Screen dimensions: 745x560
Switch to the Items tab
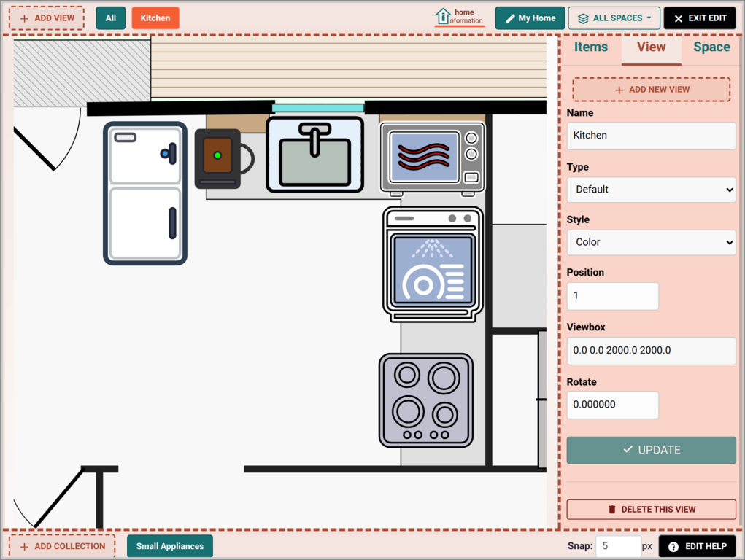click(x=590, y=47)
